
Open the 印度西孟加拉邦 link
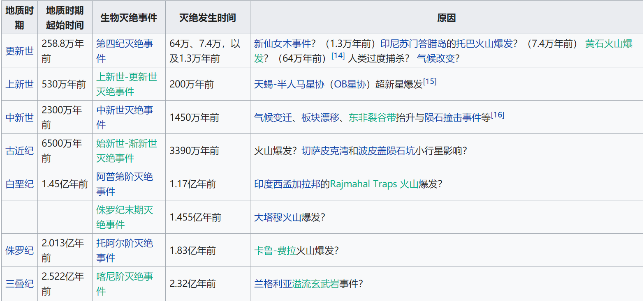(287, 184)
